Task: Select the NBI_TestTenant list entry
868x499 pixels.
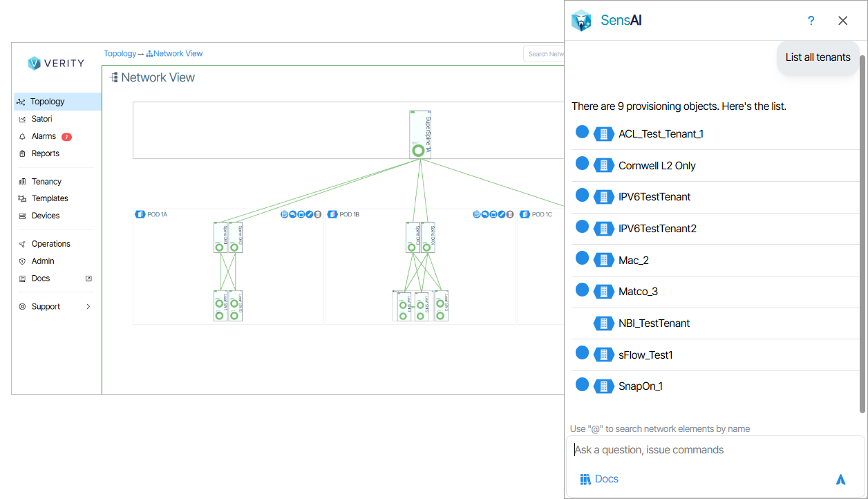Action: pos(654,323)
